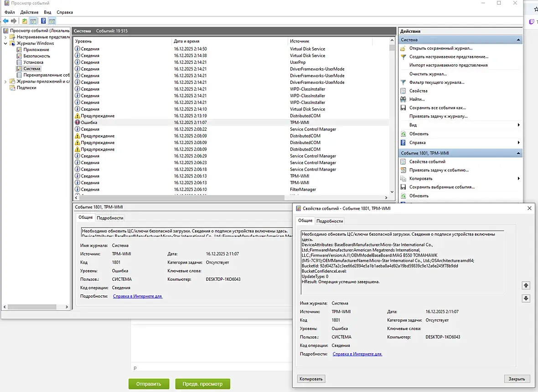Select Перенаправленные события in tree
This screenshot has width=538, height=392.
click(47, 75)
